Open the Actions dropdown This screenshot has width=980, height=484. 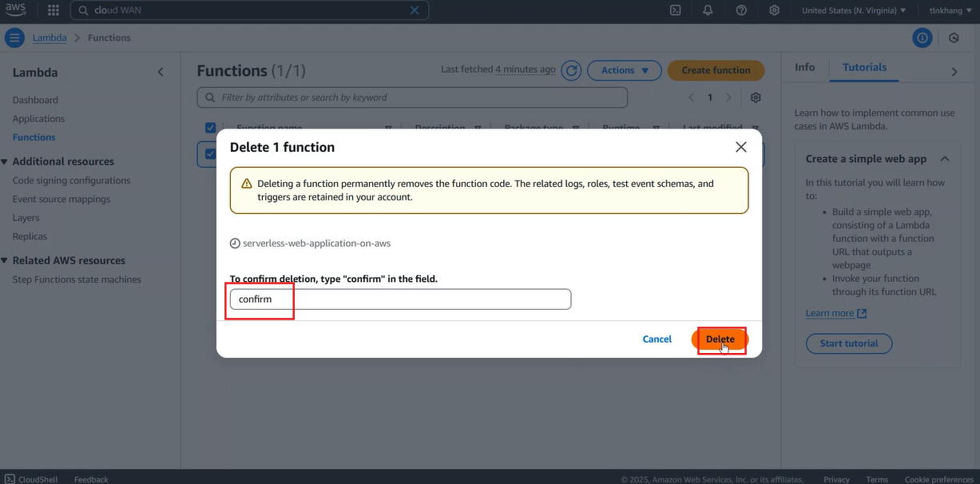625,70
